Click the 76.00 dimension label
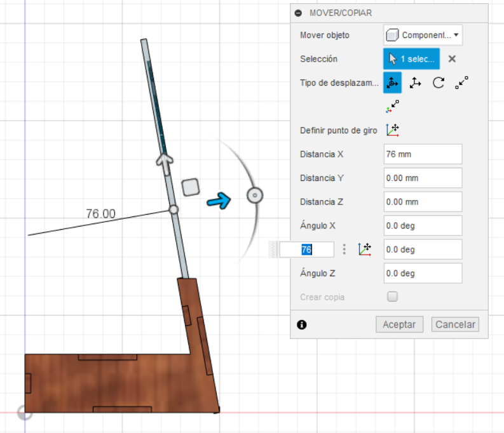Screen dimensions: 504x433 click(x=100, y=214)
